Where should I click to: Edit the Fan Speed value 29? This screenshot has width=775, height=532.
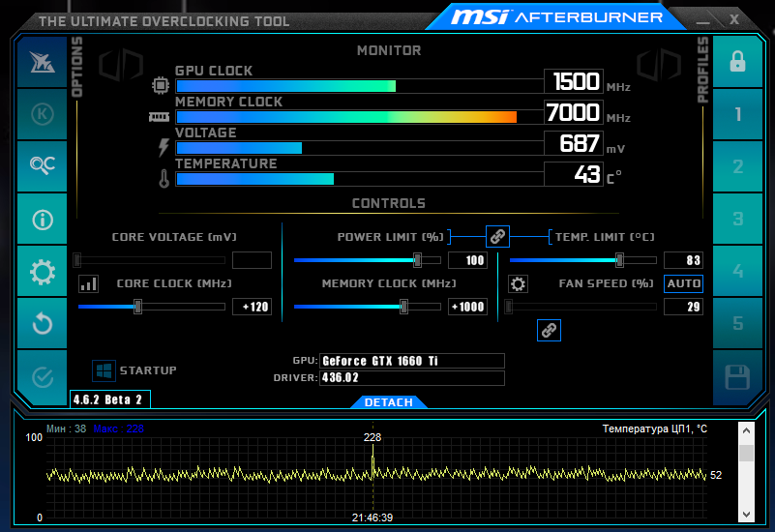pyautogui.click(x=683, y=307)
